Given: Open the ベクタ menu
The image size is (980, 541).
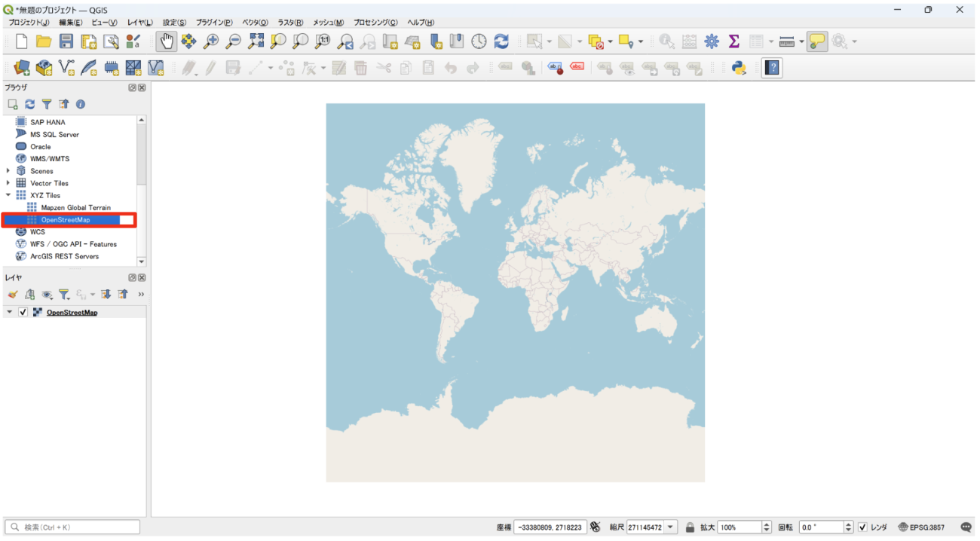Looking at the screenshot, I should 255,23.
